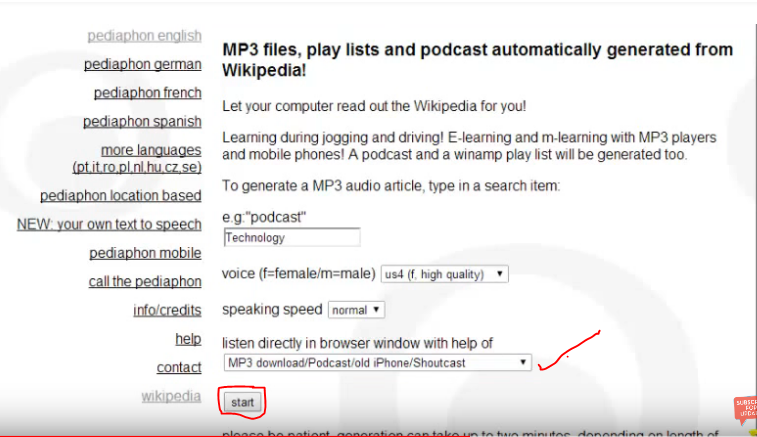Image resolution: width=757 pixels, height=437 pixels.
Task: Click the contact link
Action: [x=179, y=368]
